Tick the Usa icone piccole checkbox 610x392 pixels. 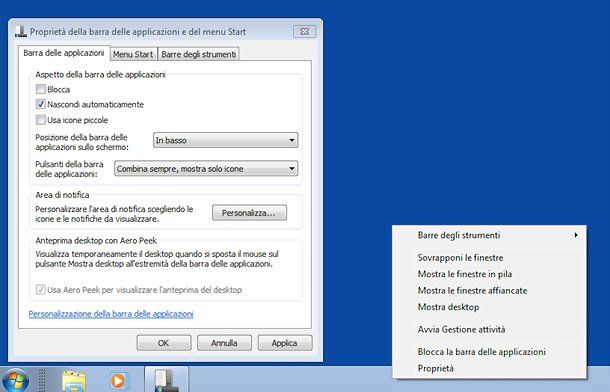point(40,120)
